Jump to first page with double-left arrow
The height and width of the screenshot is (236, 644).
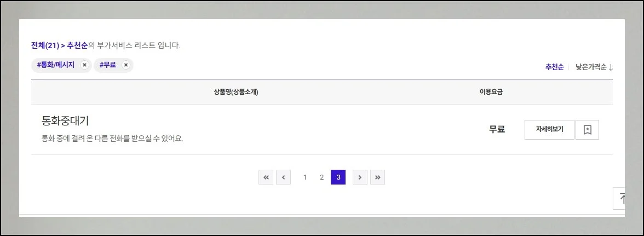pyautogui.click(x=266, y=177)
